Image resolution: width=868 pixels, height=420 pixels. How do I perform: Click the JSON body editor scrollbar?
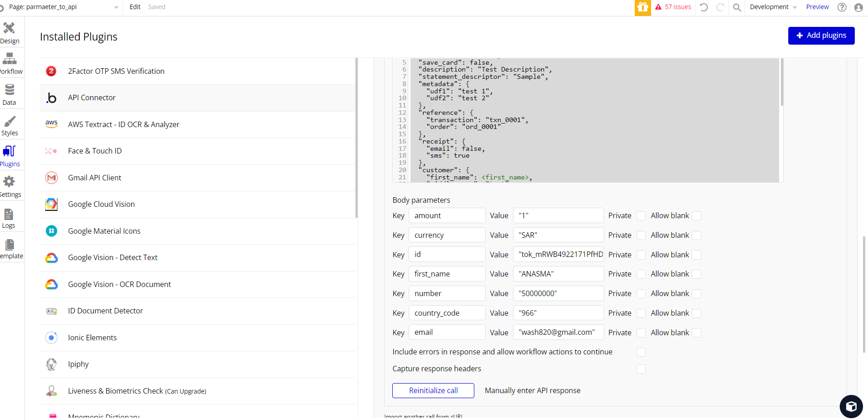782,82
